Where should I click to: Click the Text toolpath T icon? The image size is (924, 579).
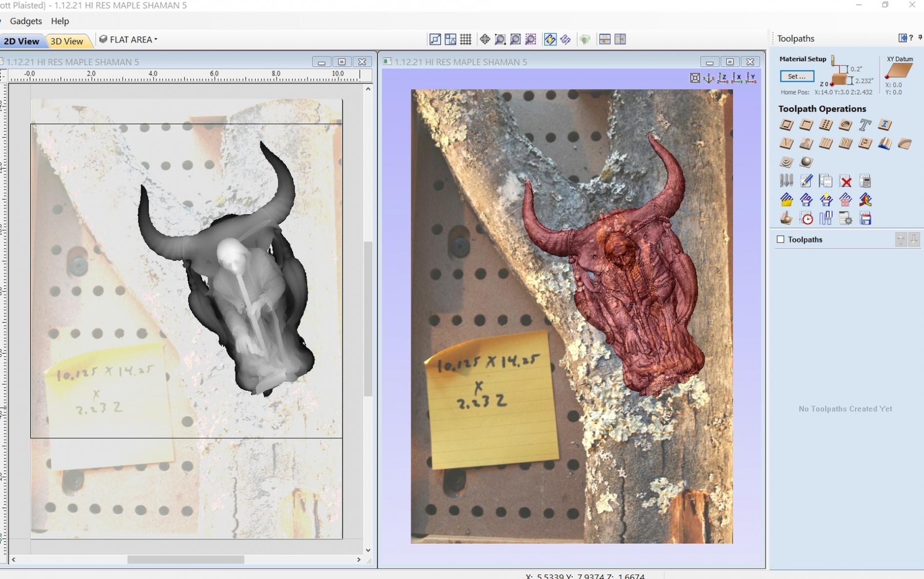click(x=865, y=125)
